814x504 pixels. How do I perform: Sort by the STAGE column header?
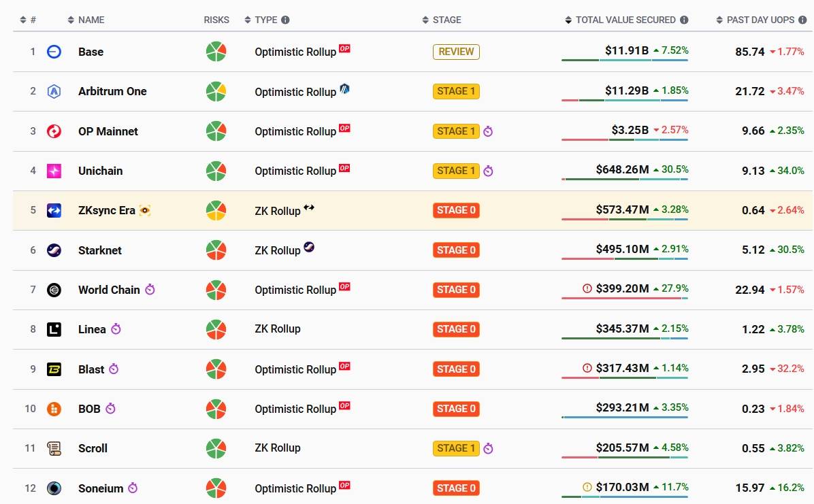pos(442,20)
